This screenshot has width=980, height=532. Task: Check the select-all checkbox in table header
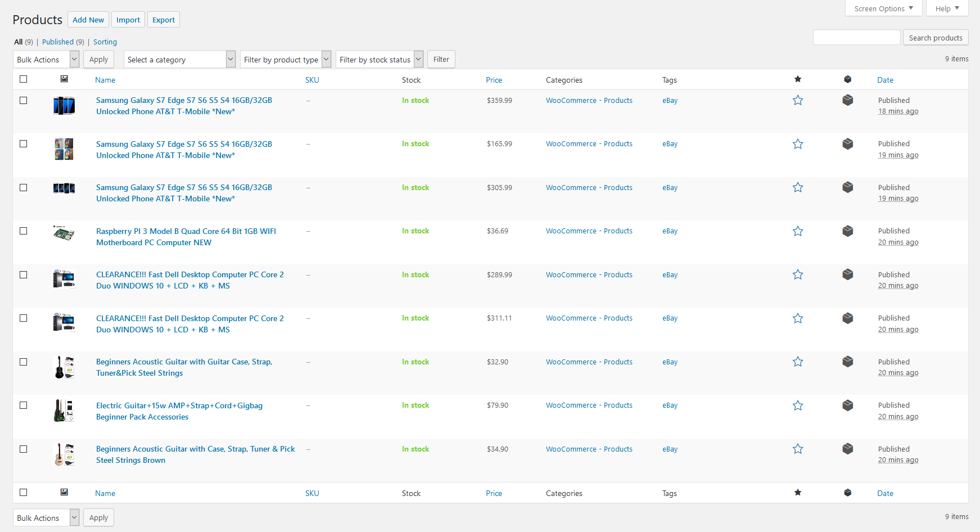(x=23, y=79)
